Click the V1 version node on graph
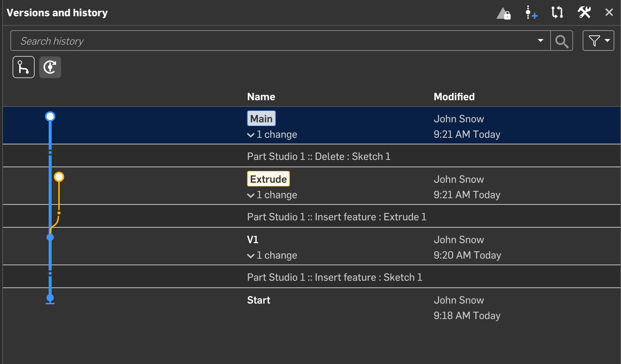 (50, 237)
